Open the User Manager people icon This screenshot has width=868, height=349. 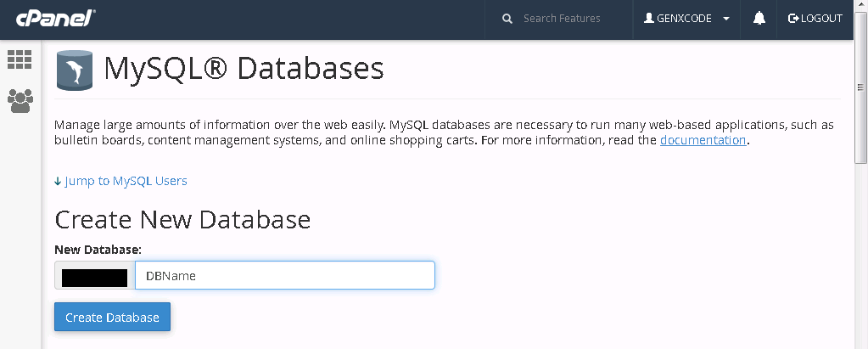pyautogui.click(x=20, y=101)
